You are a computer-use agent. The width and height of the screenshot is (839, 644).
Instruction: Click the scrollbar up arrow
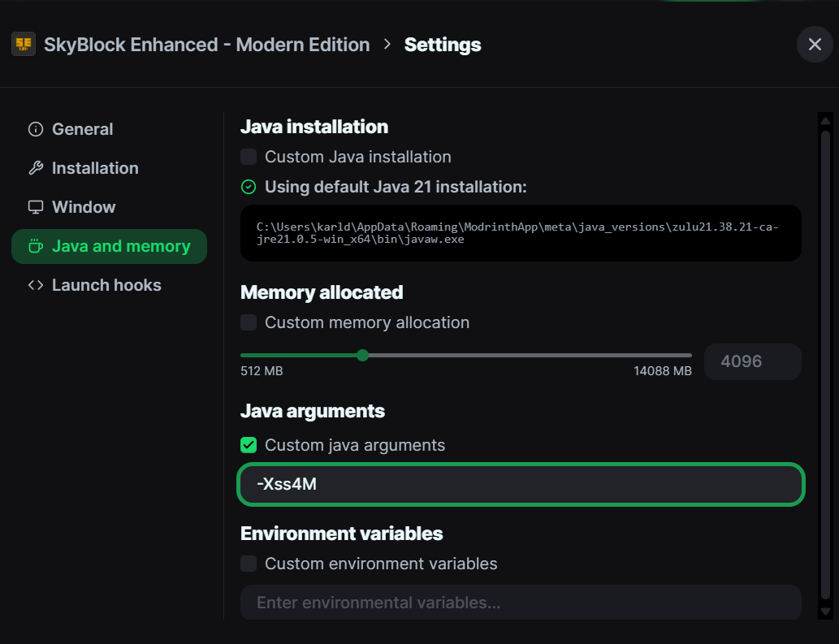tap(826, 120)
